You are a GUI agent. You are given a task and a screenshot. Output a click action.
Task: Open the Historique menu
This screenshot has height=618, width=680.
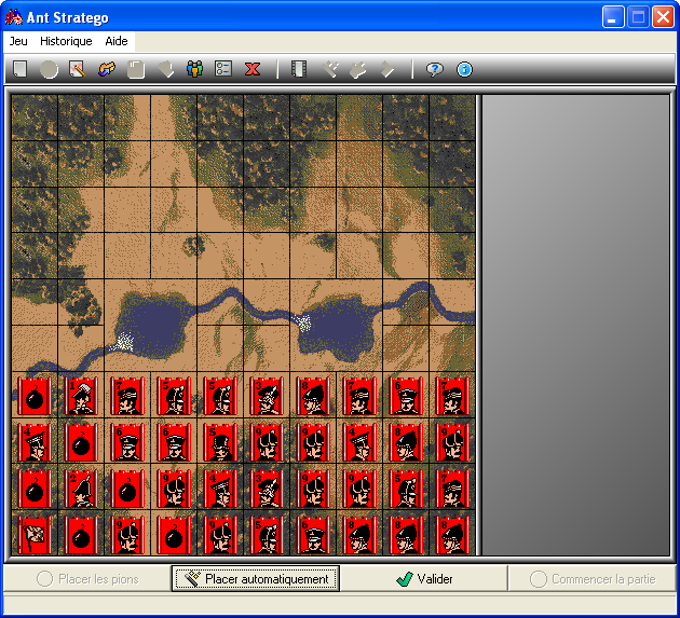click(66, 41)
